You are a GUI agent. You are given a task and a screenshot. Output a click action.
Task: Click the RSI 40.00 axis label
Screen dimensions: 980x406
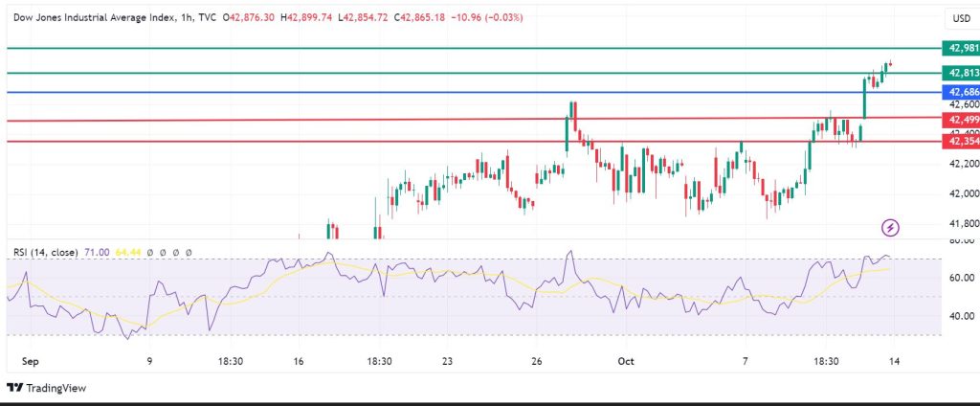coord(963,316)
